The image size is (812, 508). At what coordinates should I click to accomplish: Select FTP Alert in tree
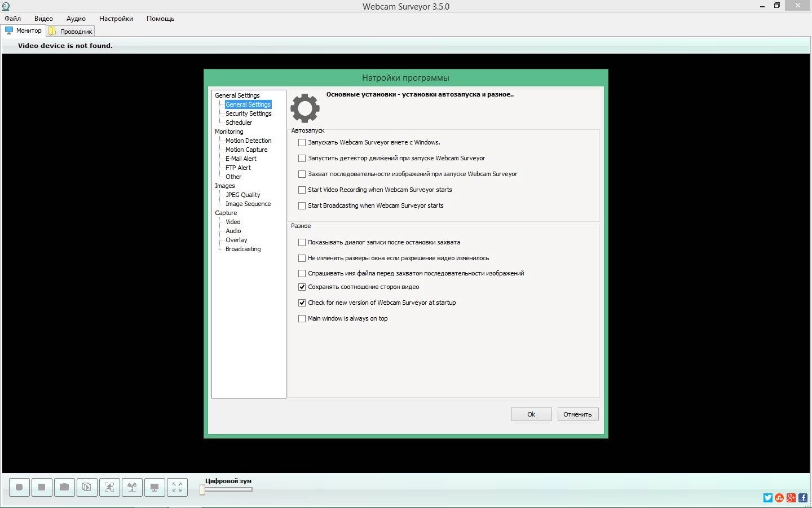tap(238, 168)
